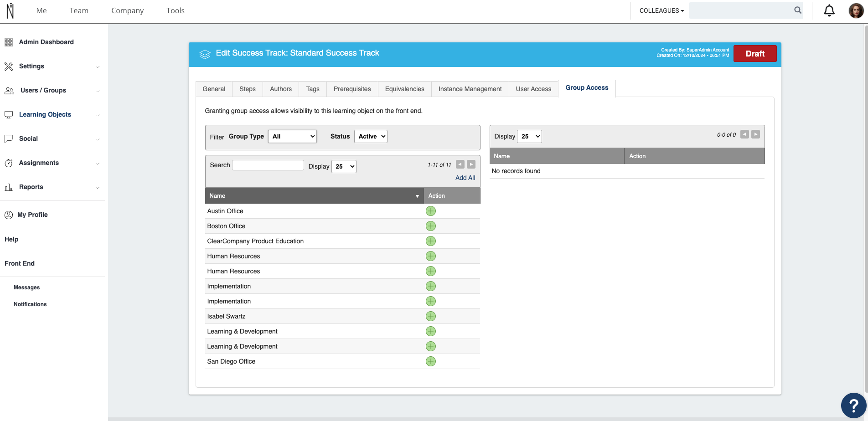Expand the Users / Groups chevron
Screen dimensions: 868x421
coord(98,91)
